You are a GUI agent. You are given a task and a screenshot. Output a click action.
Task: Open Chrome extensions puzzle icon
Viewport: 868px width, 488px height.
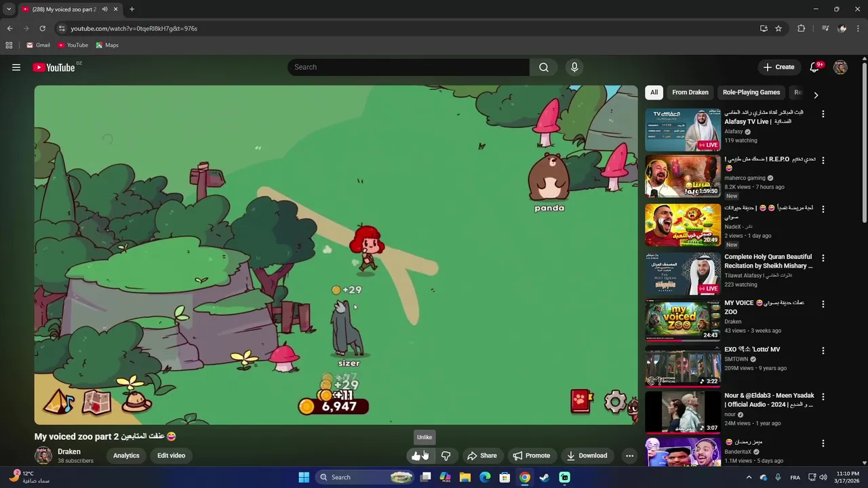[x=802, y=28]
